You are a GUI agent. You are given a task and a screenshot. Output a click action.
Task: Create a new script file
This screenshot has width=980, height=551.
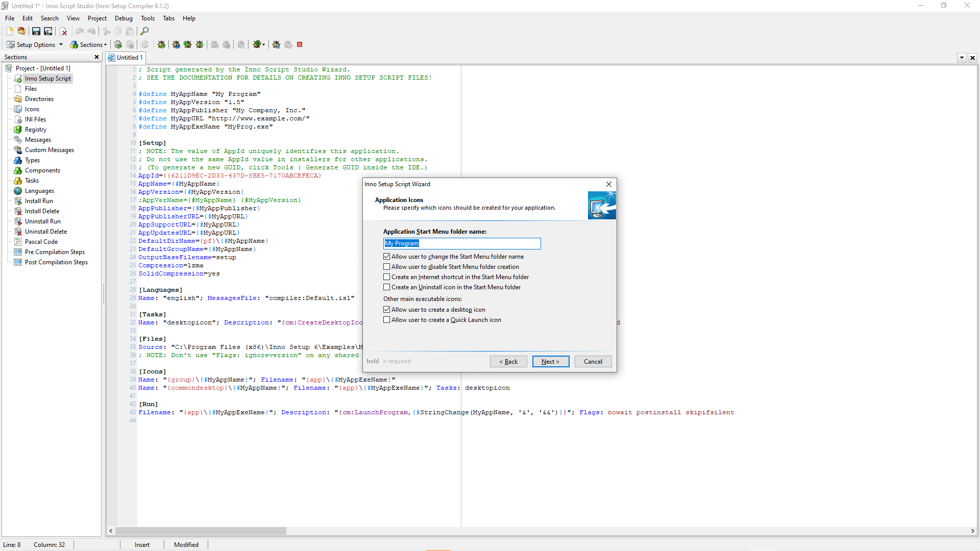coord(10,31)
